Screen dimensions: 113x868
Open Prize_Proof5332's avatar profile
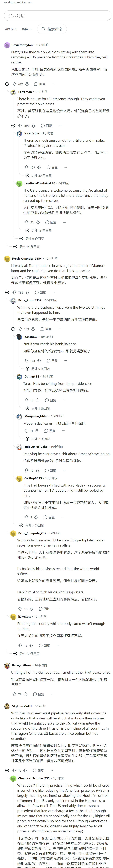click(x=13, y=300)
